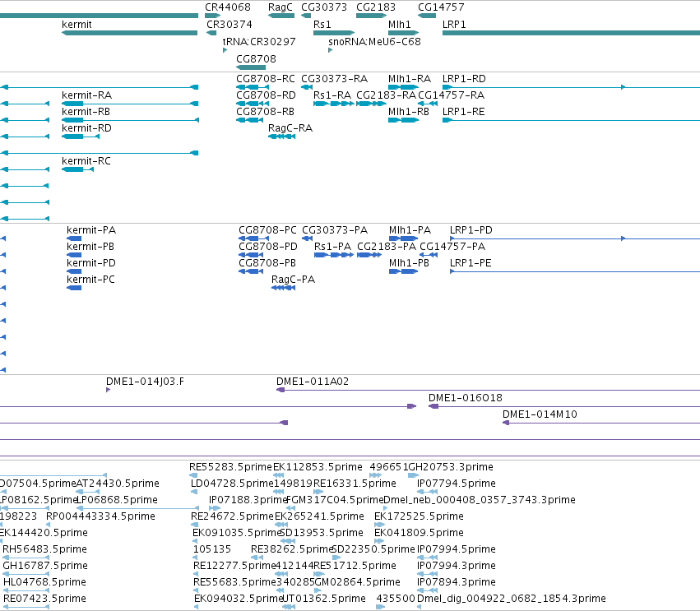Select transcript label LRP1-RD

coord(464,79)
